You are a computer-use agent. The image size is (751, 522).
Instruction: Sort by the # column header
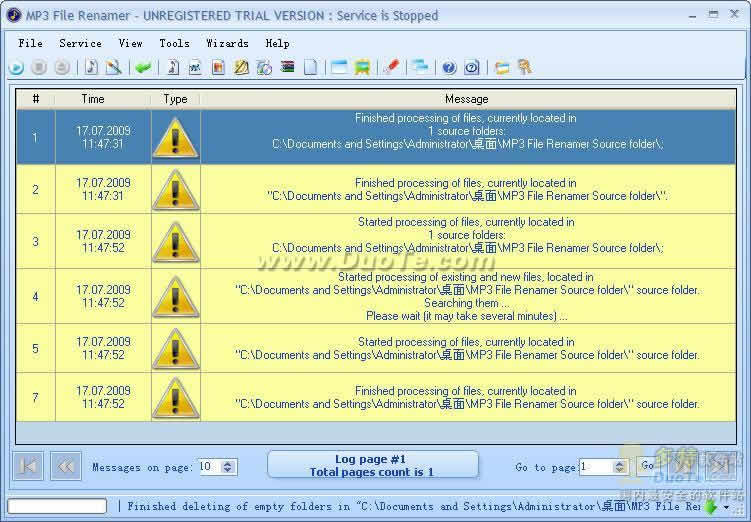(x=35, y=99)
